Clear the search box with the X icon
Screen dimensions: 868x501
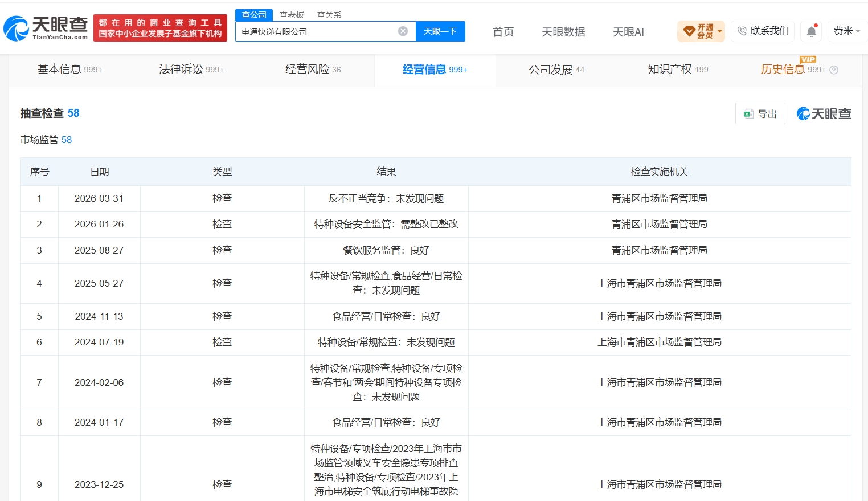tap(403, 31)
